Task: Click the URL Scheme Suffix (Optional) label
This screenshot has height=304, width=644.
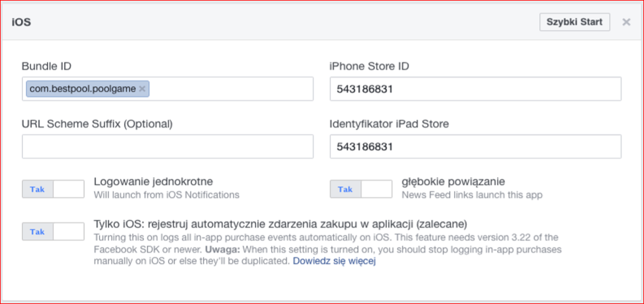Action: [97, 123]
